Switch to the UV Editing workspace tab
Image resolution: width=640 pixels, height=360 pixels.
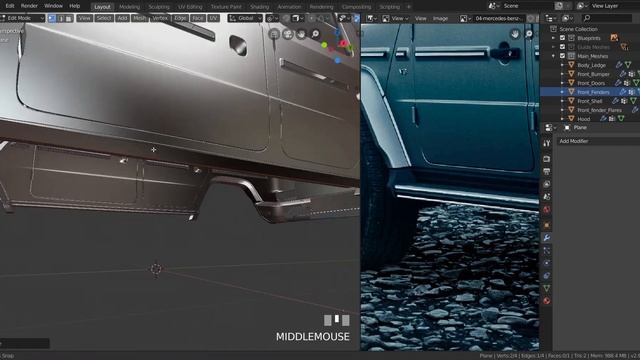coord(190,7)
